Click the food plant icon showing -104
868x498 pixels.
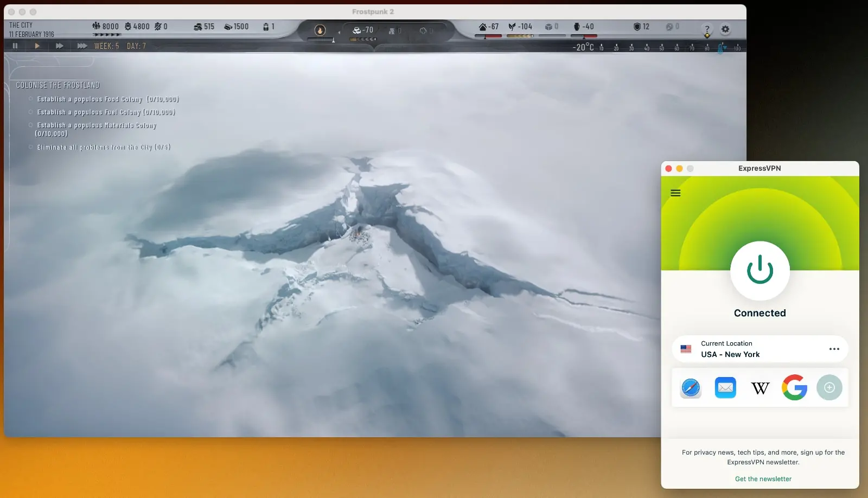pyautogui.click(x=512, y=27)
